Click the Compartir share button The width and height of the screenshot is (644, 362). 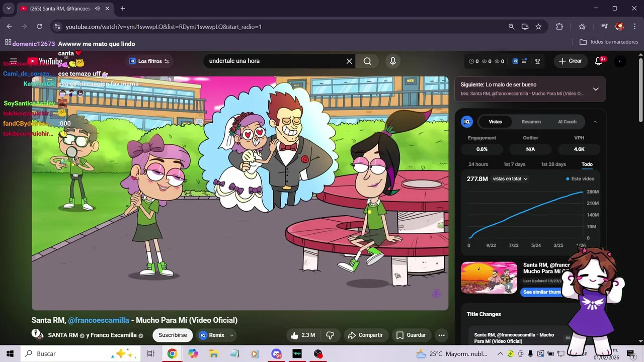pyautogui.click(x=365, y=335)
